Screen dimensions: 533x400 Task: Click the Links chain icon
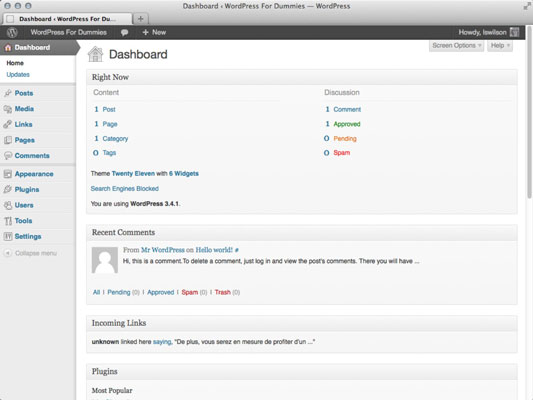click(8, 124)
